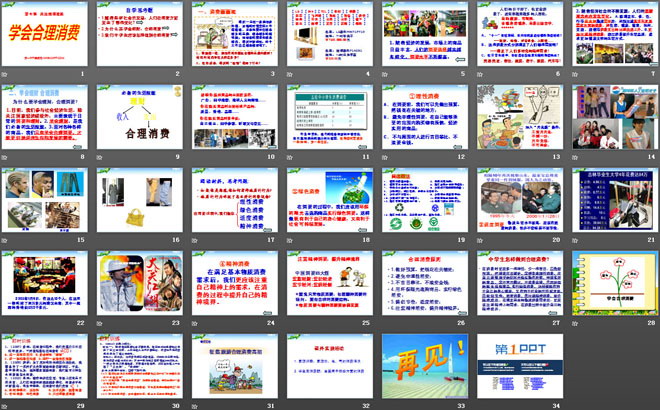Select slide 8 thumbnail 学会理财 合理消费
This screenshot has height=410, width=660.
tap(45, 117)
